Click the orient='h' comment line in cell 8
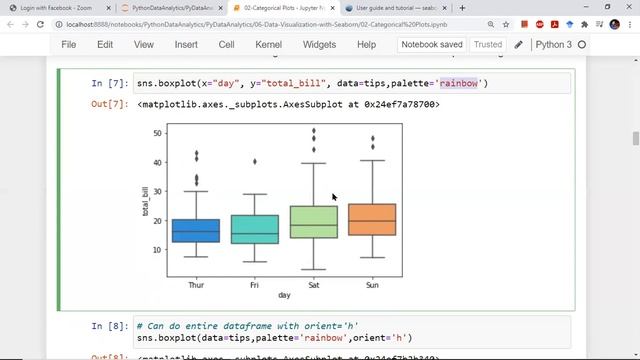Viewport: 640px width, 360px height. (x=247, y=326)
